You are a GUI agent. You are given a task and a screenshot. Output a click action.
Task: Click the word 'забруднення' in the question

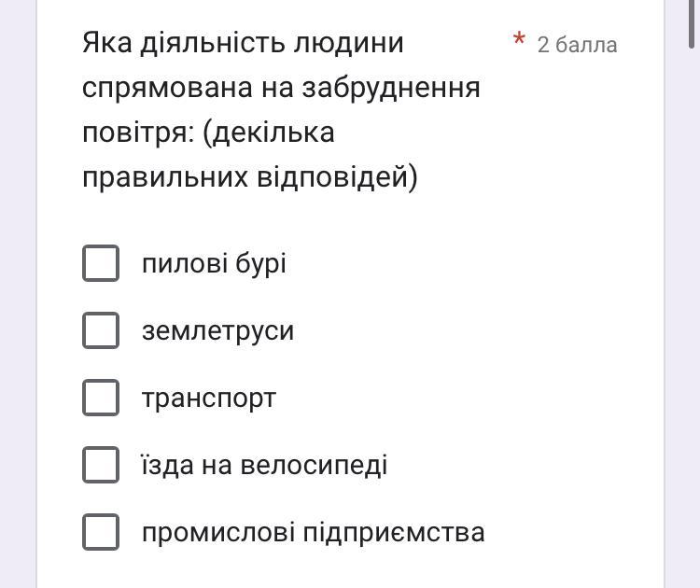[391, 88]
